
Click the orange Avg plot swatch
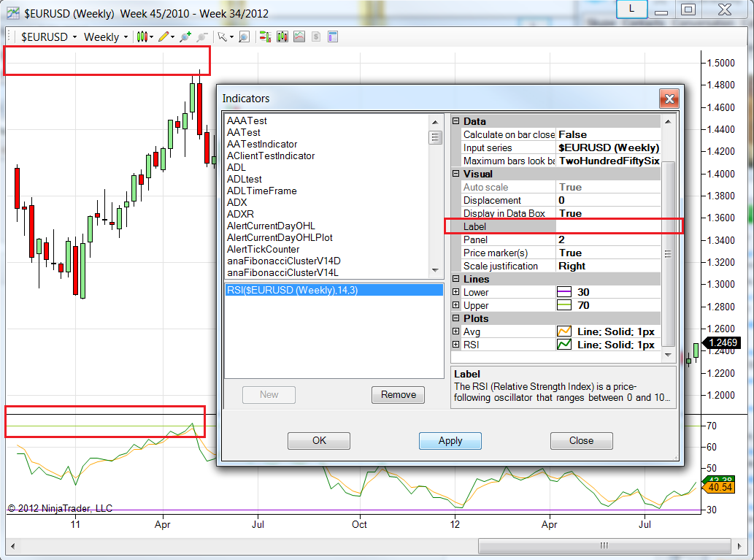click(564, 331)
